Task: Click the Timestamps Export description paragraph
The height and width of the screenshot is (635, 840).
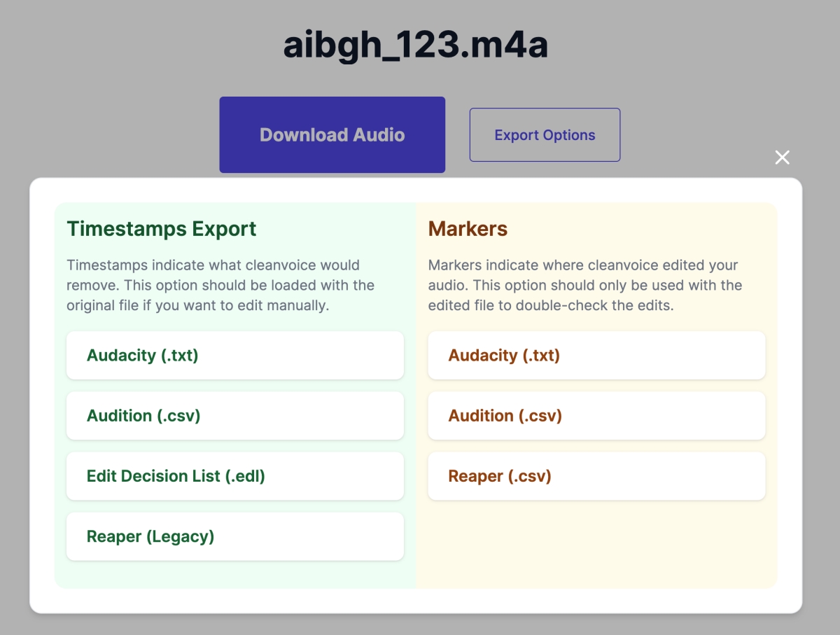Action: pos(220,286)
